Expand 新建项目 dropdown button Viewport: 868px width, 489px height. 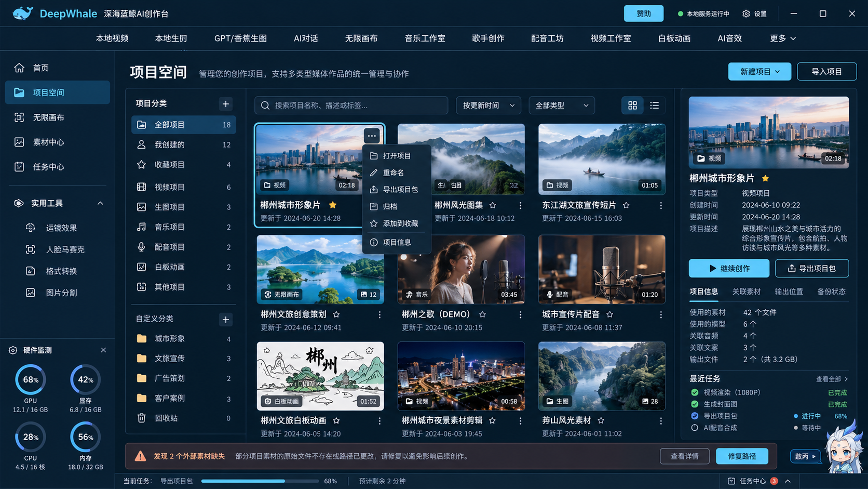coord(759,72)
